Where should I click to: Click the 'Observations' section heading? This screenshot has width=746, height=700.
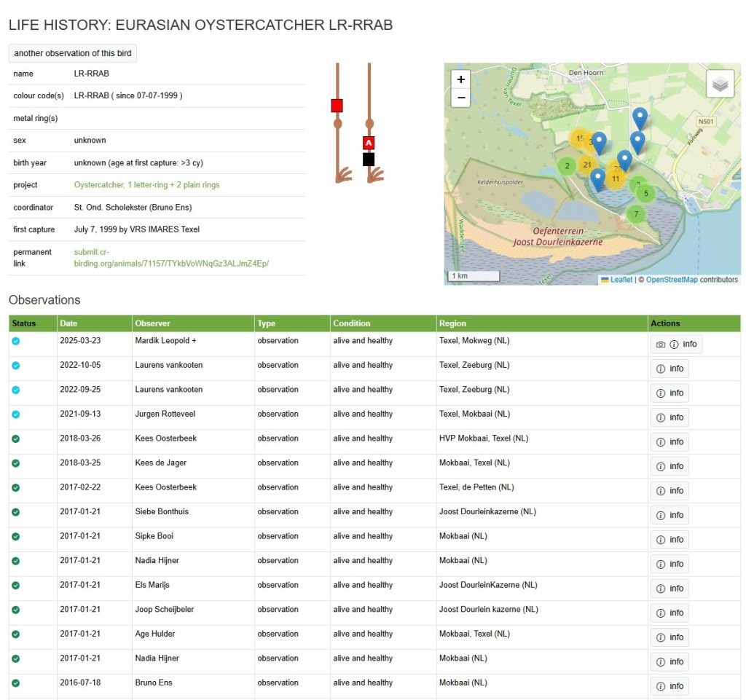(x=44, y=300)
